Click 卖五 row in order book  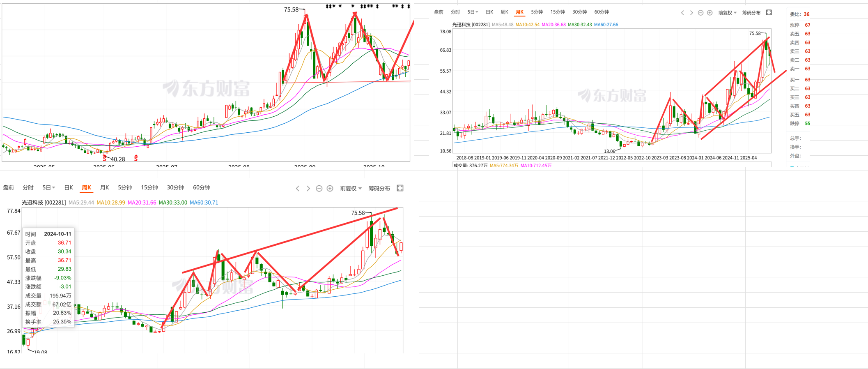click(799, 34)
